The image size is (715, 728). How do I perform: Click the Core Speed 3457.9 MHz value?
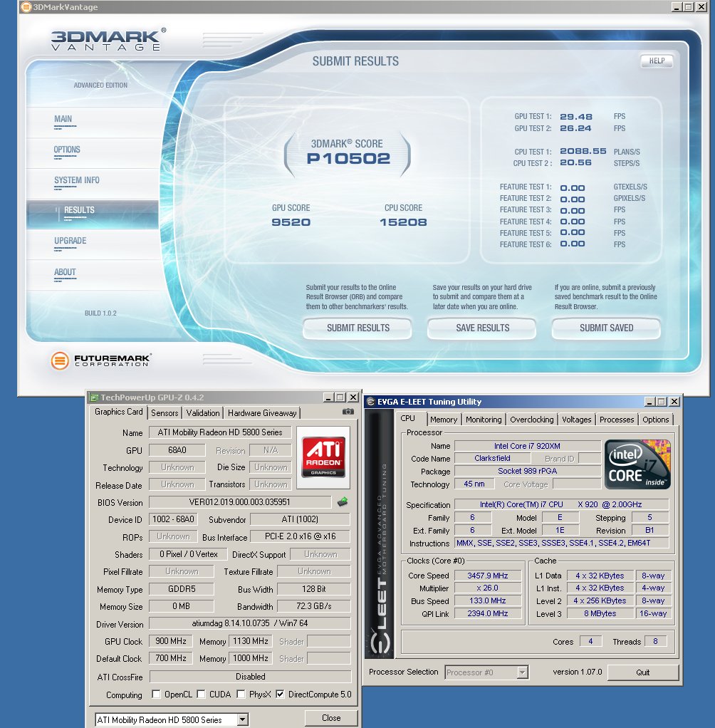point(488,576)
